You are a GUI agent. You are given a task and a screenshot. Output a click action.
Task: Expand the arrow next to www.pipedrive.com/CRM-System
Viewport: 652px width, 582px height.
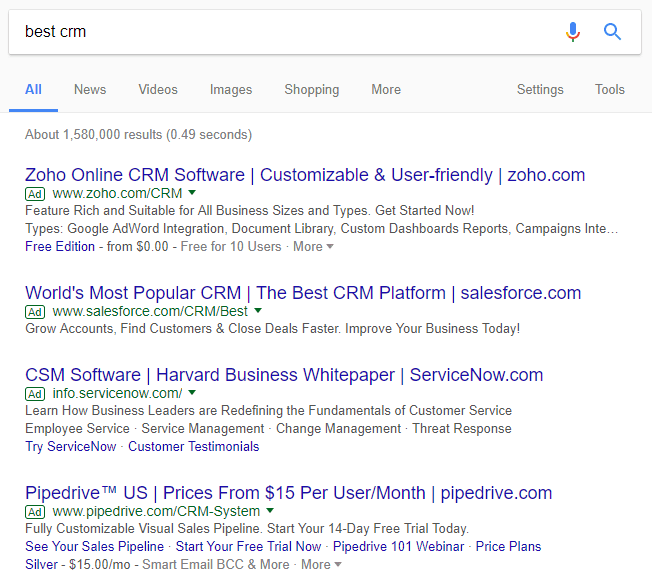point(270,510)
